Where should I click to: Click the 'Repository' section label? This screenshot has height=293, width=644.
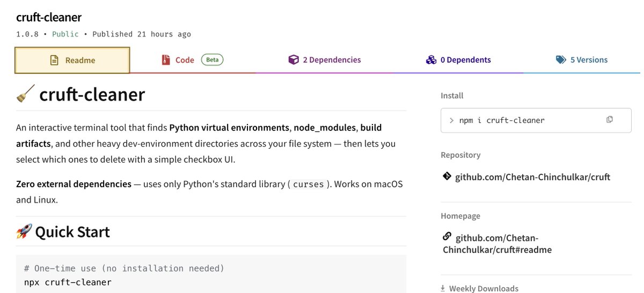[x=460, y=155]
